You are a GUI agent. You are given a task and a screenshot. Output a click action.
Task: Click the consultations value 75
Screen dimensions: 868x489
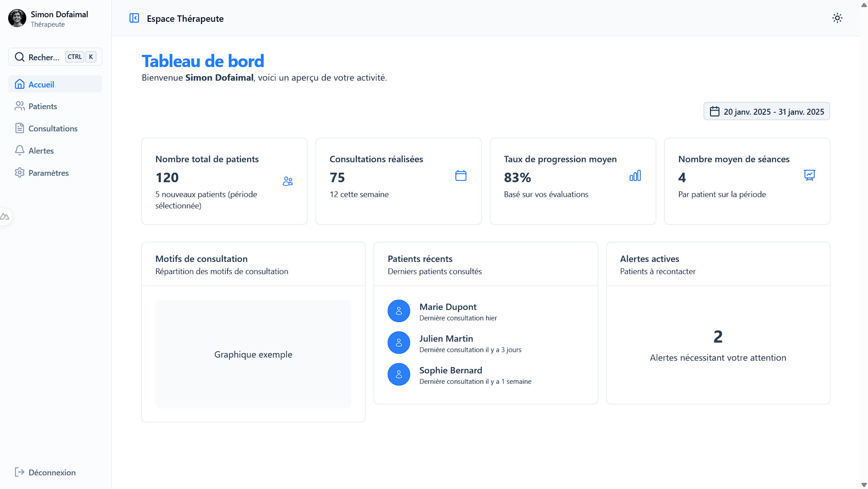337,178
